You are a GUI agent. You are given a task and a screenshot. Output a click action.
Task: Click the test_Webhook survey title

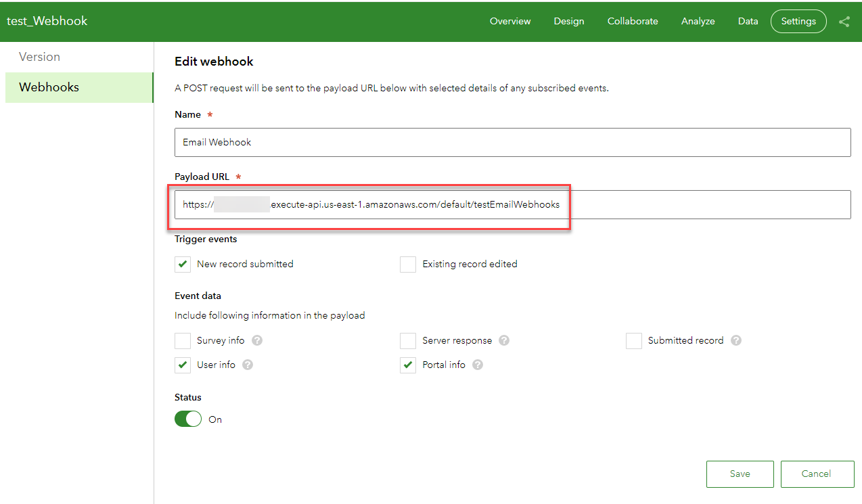click(47, 21)
